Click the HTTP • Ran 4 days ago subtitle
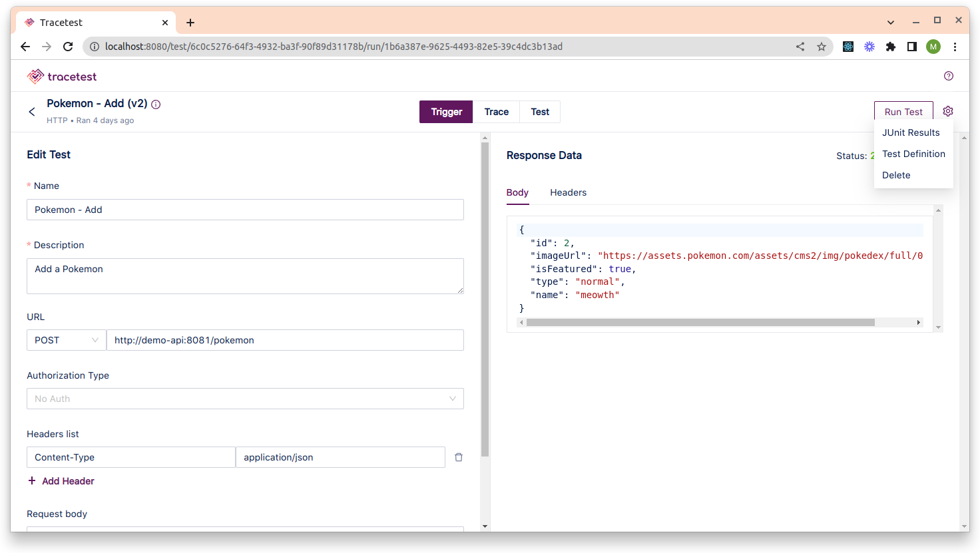980x553 pixels. 91,120
